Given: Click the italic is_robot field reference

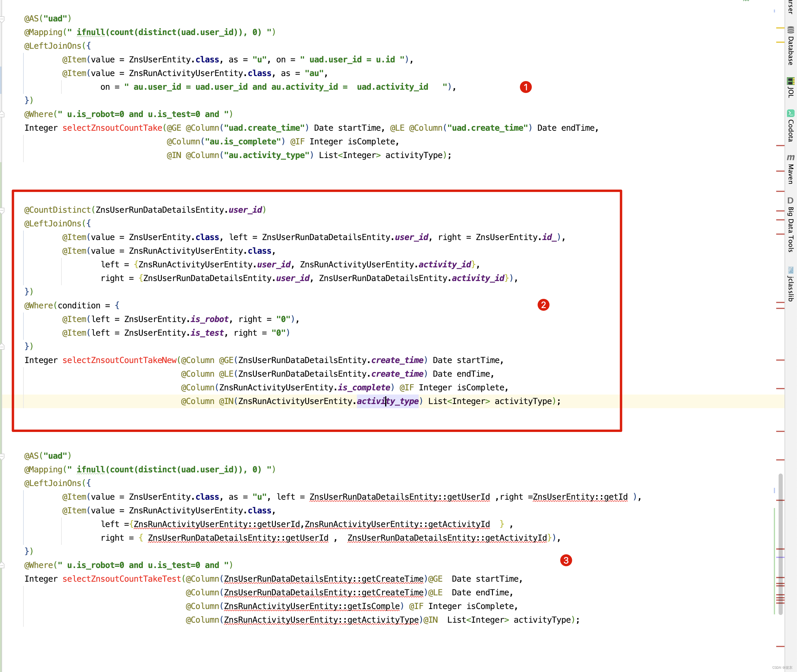Looking at the screenshot, I should (x=209, y=319).
